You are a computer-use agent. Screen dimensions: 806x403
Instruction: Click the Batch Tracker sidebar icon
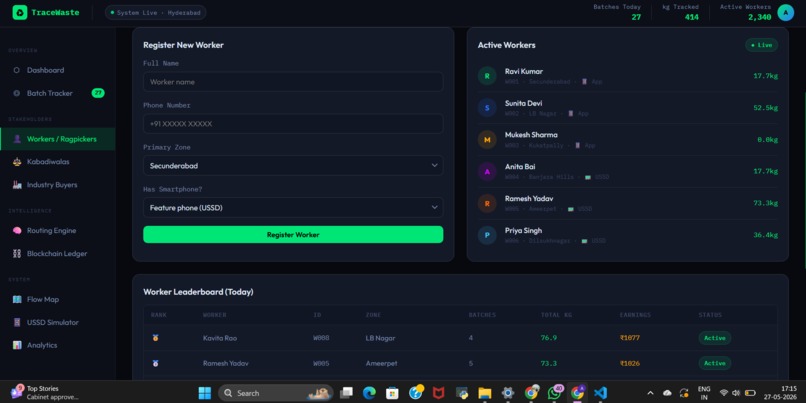click(x=16, y=93)
